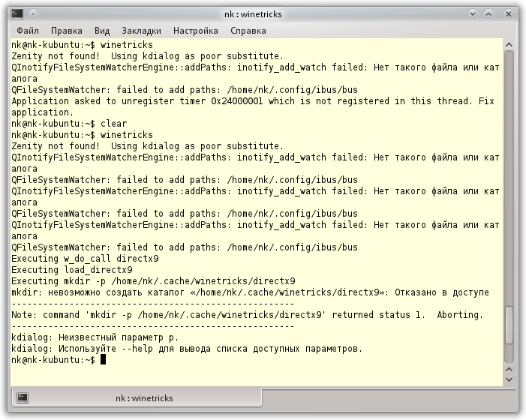Click the 'kdialog: Используйте --help' line
This screenshot has width=526, height=420.
tap(187, 349)
